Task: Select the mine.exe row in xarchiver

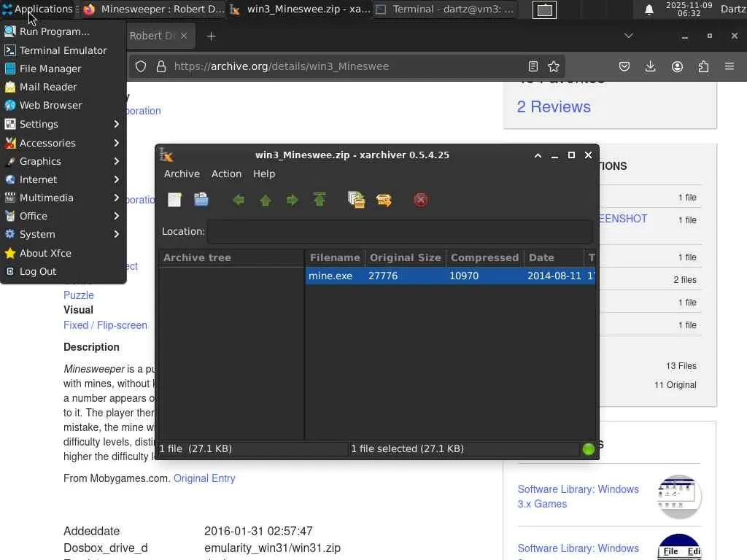Action: (450, 276)
